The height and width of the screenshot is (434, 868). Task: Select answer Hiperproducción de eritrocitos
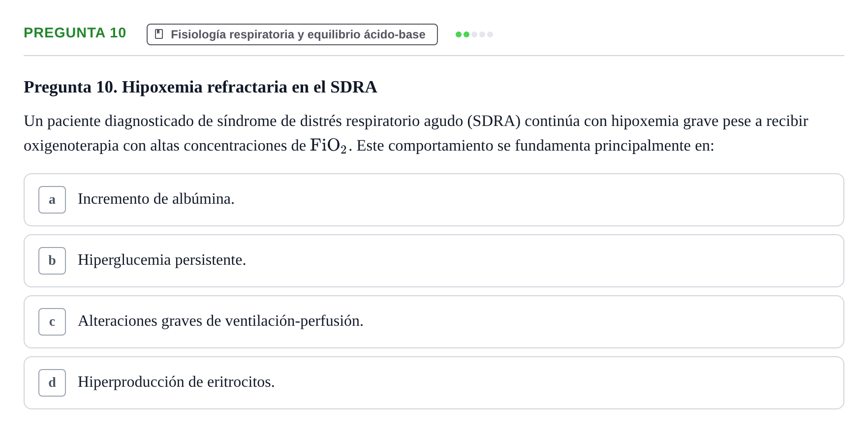(x=434, y=383)
